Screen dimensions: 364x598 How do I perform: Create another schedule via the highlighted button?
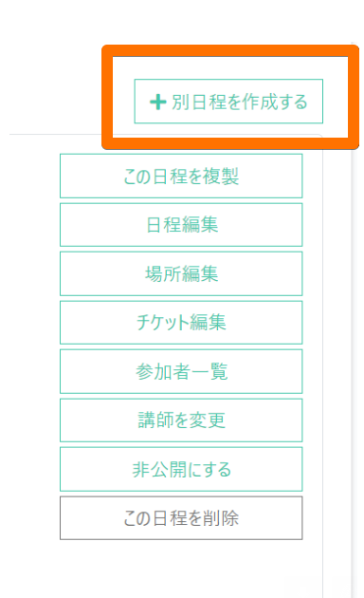pos(228,102)
